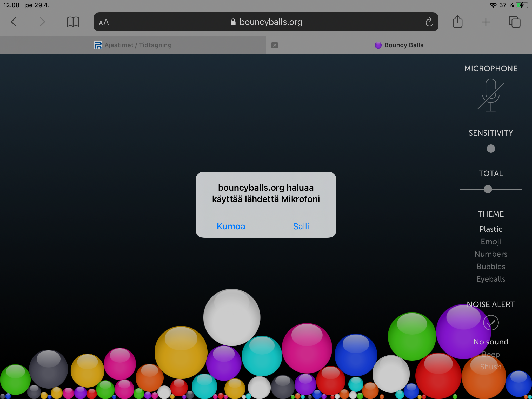Select the Bouncy Balls tab
532x399 pixels.
click(399, 45)
